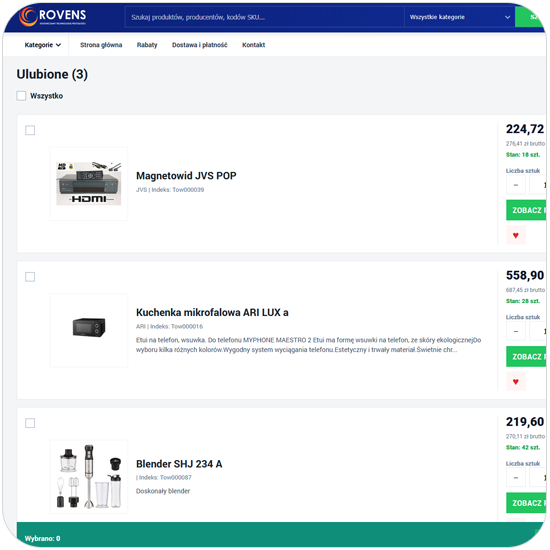550x550 pixels.
Task: Click the price 219,60
Action: (x=525, y=422)
